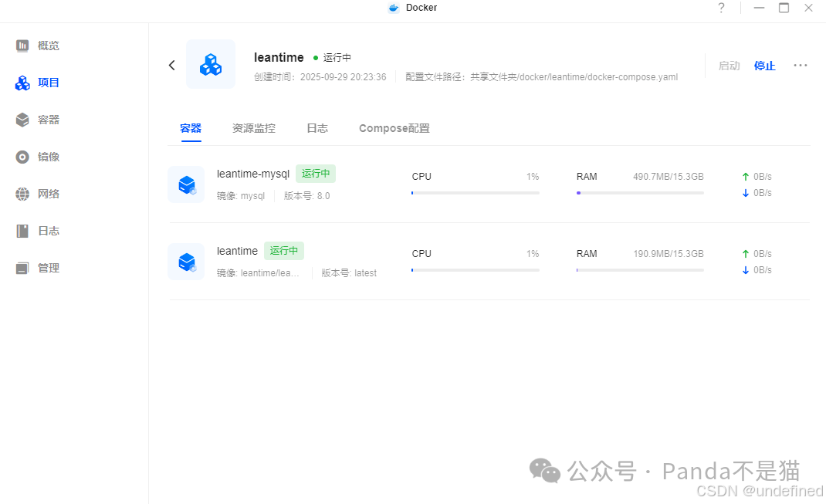The image size is (826, 504).
Task: Click the Docker whale icon in title bar
Action: pyautogui.click(x=394, y=8)
